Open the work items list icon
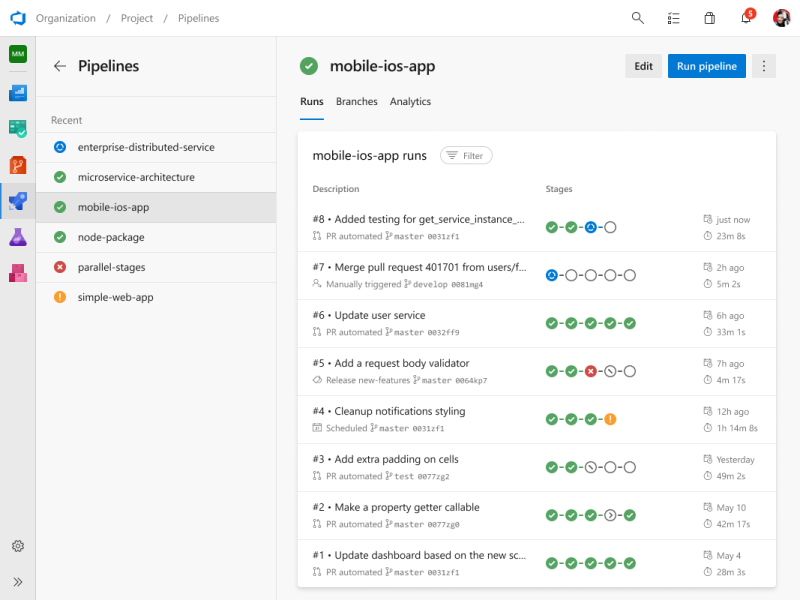Viewport: 800px width, 600px height. 673,18
